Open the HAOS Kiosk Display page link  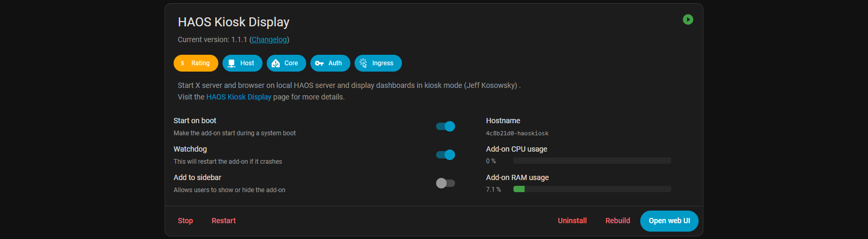239,97
